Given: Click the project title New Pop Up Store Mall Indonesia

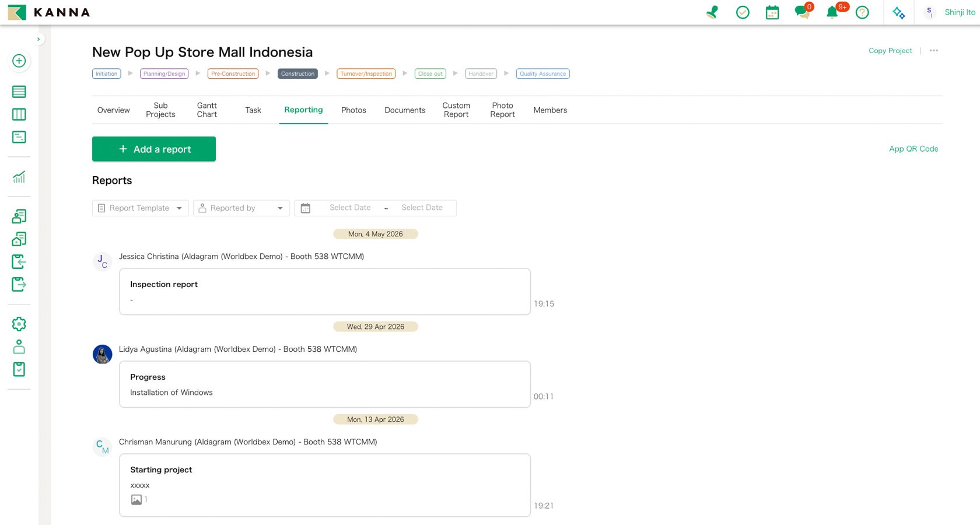Looking at the screenshot, I should tap(202, 52).
